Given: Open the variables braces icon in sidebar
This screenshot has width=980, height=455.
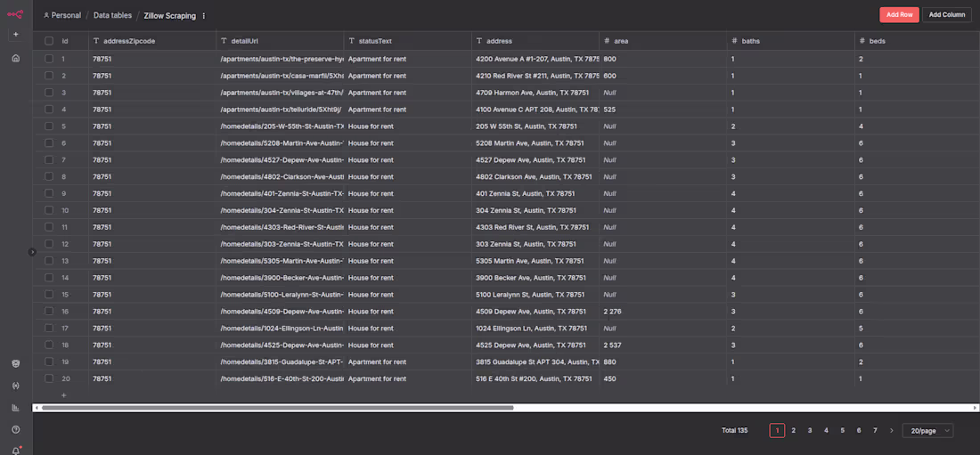Looking at the screenshot, I should pyautogui.click(x=16, y=386).
